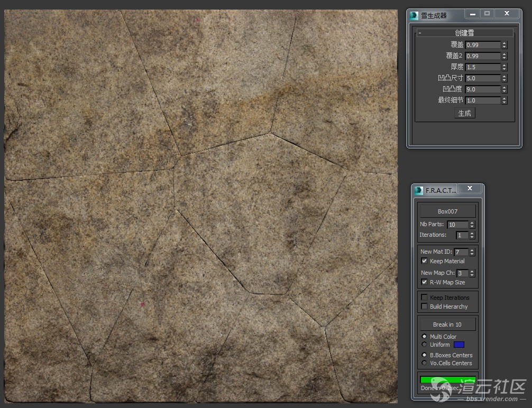The width and height of the screenshot is (532, 408).
Task: Click the spinner beside the 覆盖 field
Action: point(504,45)
